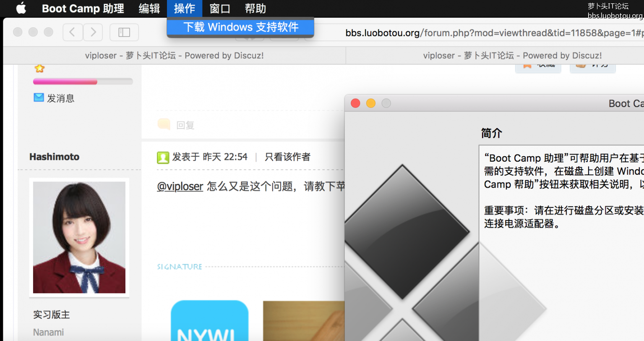Screen dimensions: 644x341
Task: Click the 发表于 昨天 22:54 timestamp
Action: [x=210, y=157]
